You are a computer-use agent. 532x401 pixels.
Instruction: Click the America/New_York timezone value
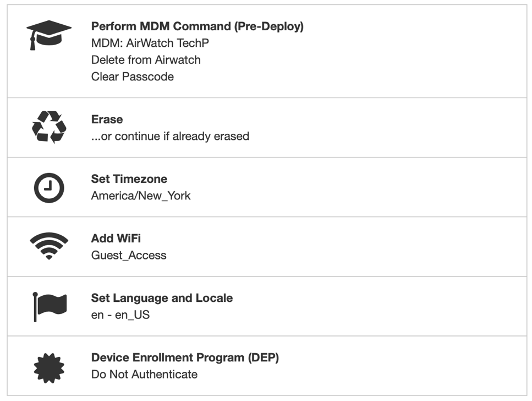141,196
